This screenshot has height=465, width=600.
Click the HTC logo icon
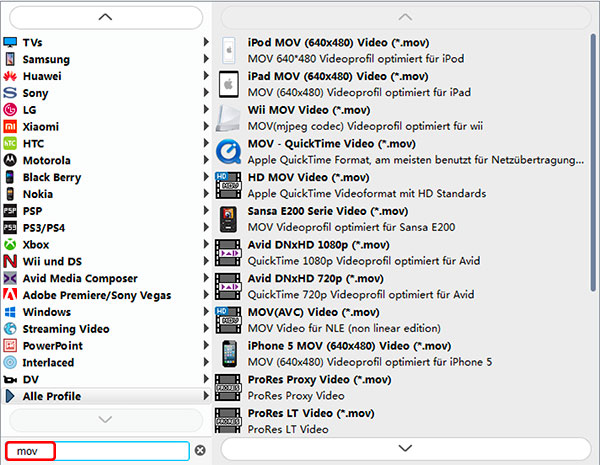pyautogui.click(x=10, y=143)
